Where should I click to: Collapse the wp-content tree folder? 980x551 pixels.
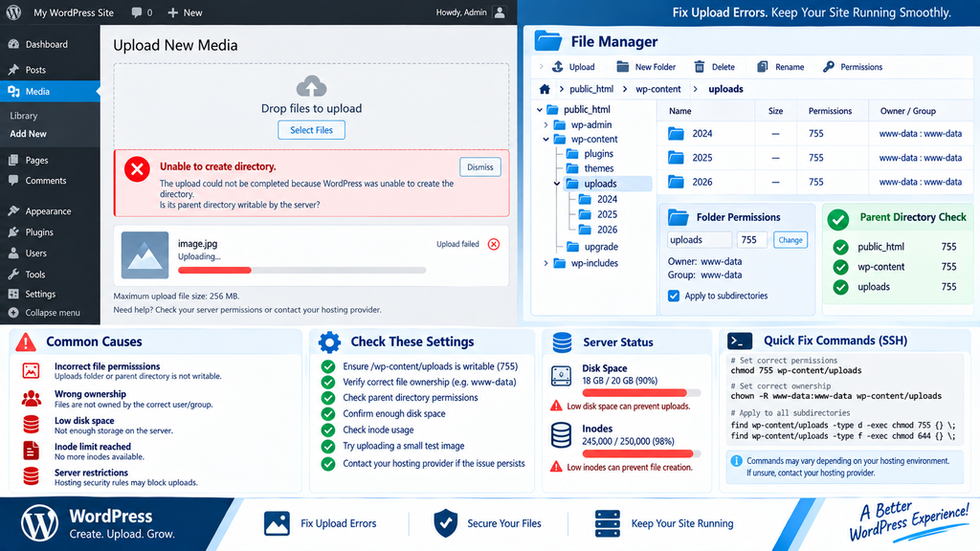point(546,140)
